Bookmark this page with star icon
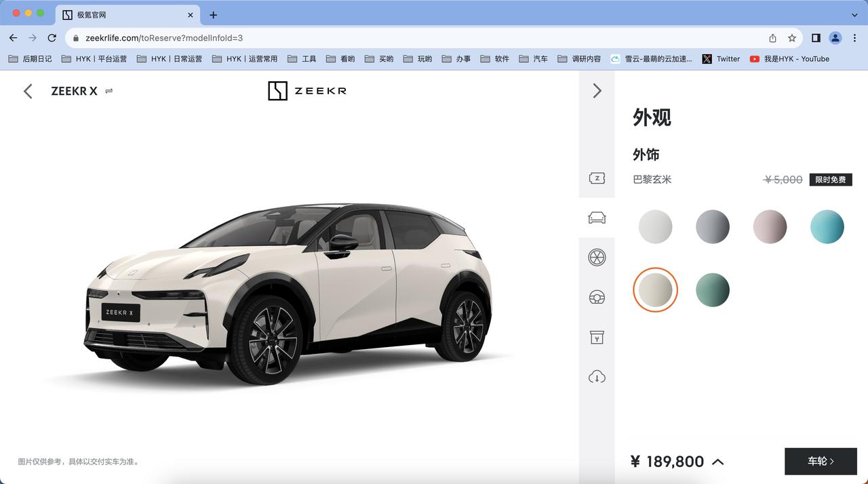 pos(791,38)
